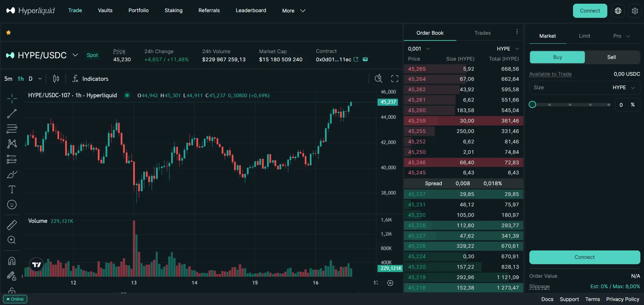644x305 pixels.
Task: Open the Support link
Action: (569, 299)
